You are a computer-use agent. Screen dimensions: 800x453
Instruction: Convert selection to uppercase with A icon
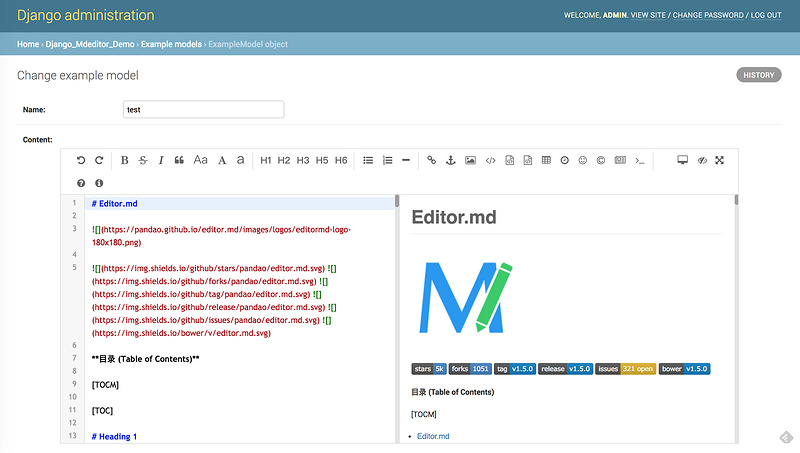222,160
